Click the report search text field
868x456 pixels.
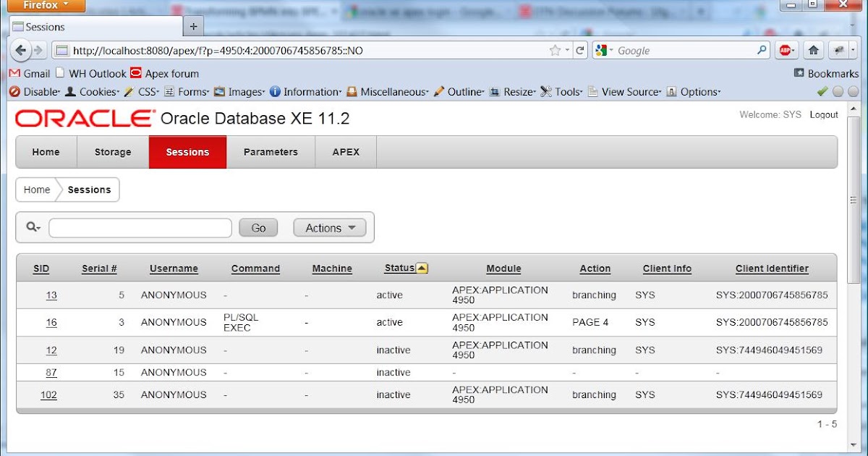coord(140,228)
